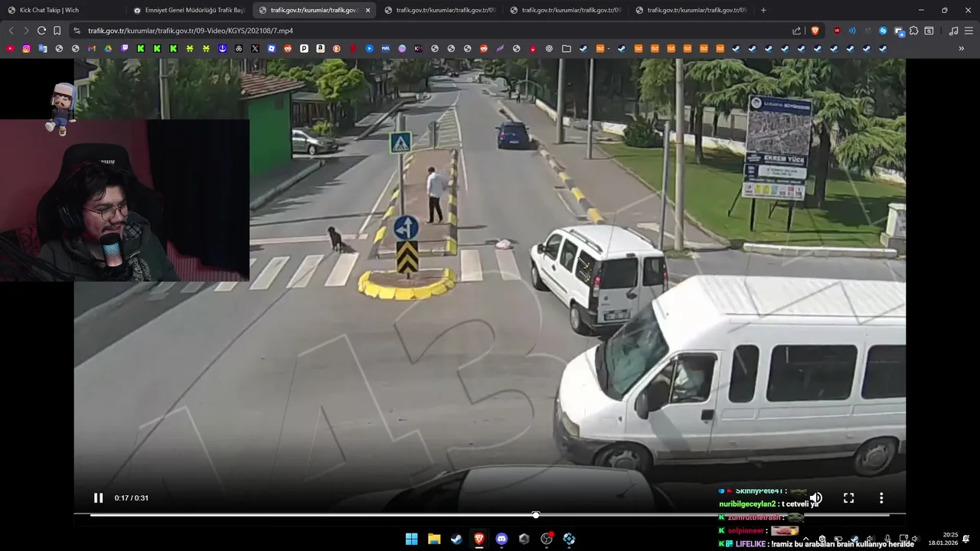Image resolution: width=980 pixels, height=551 pixels.
Task: Expand the bookmarks overflow chevron
Action: 962,48
